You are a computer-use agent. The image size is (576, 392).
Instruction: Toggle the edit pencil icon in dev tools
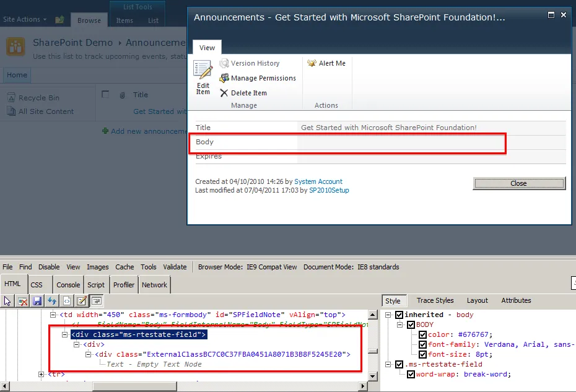82,301
